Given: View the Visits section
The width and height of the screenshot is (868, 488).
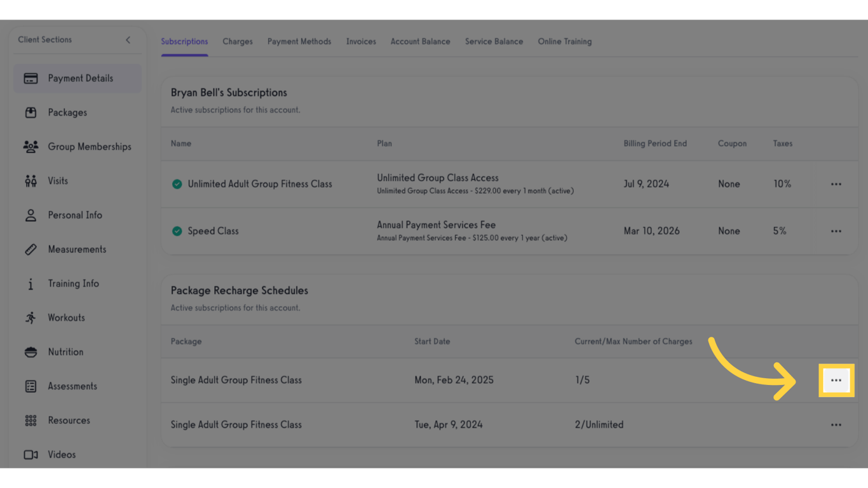Looking at the screenshot, I should click(x=30, y=180).
